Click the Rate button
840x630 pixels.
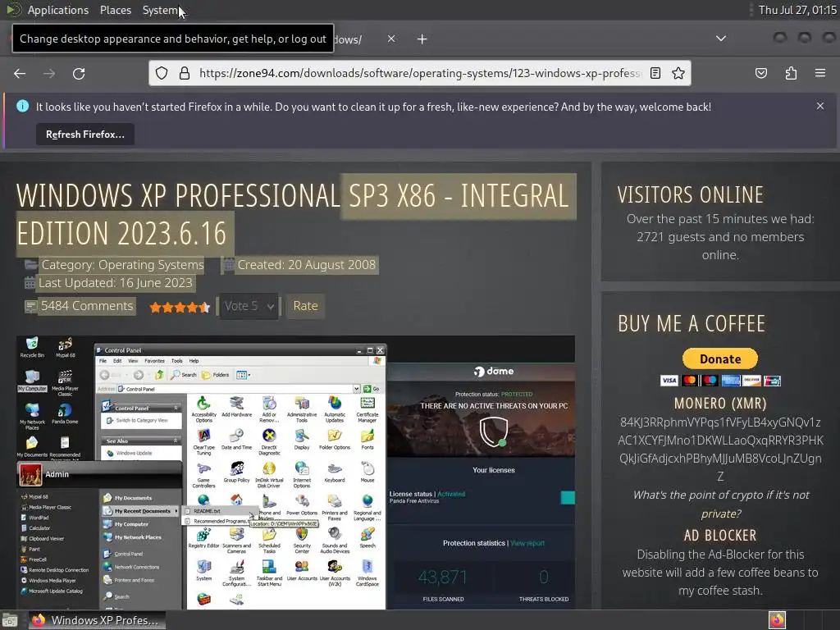point(305,306)
